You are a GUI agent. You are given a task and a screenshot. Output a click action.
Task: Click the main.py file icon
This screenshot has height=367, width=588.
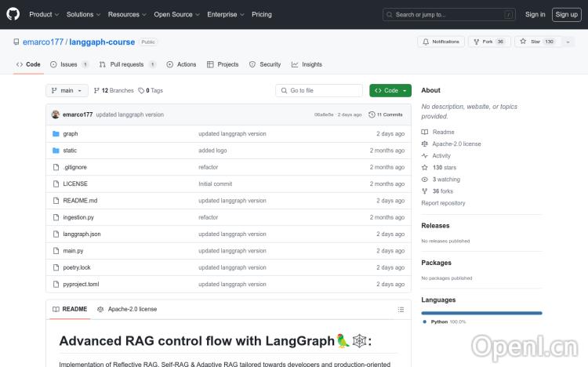(x=56, y=251)
